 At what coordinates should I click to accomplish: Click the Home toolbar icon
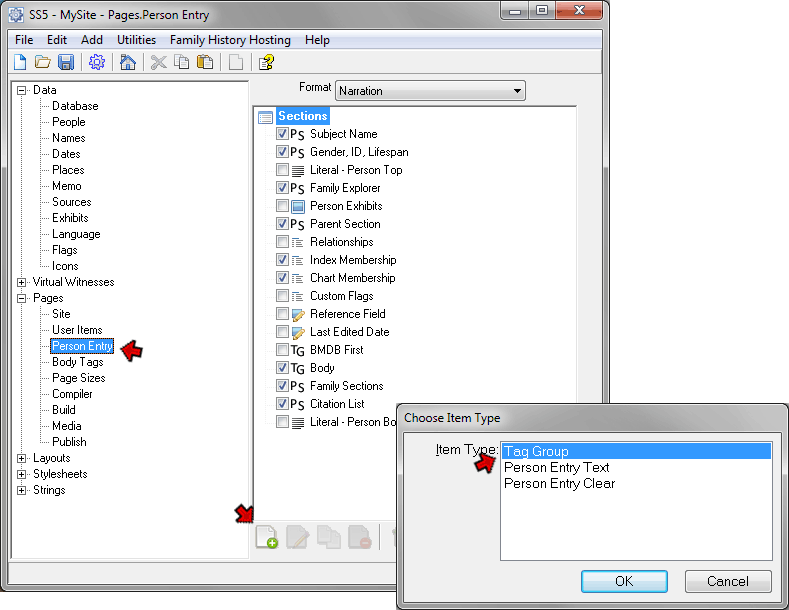point(127,63)
